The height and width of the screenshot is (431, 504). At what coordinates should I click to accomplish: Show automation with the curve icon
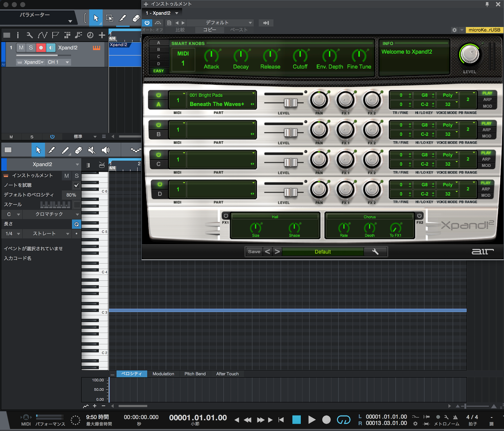43,35
